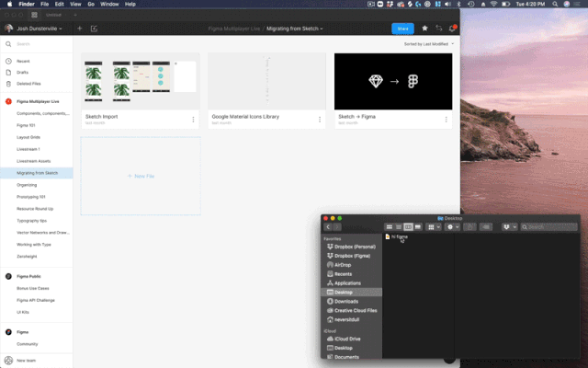Switch Finder to gallery view
Viewport: 588px width, 368px height.
(x=417, y=227)
